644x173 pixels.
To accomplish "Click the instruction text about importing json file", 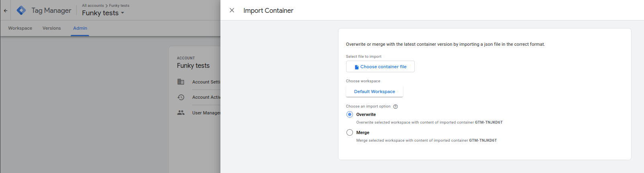I will point(446,44).
